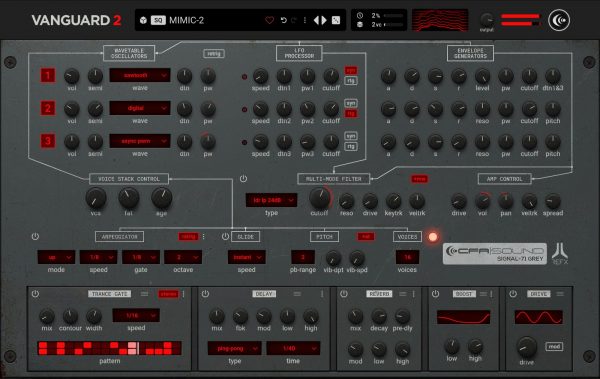Click the pb-range value field
600x379 pixels.
coord(303,257)
